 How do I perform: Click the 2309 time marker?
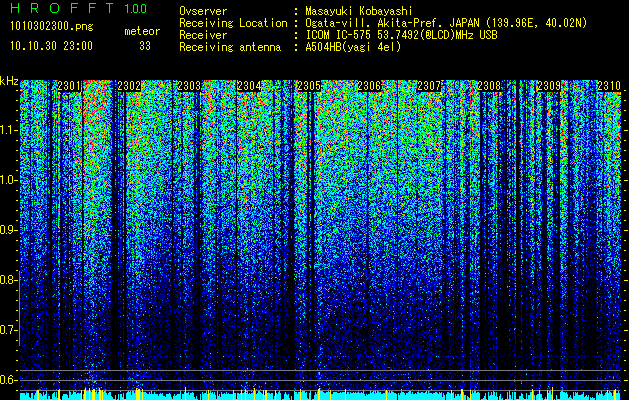click(x=549, y=86)
